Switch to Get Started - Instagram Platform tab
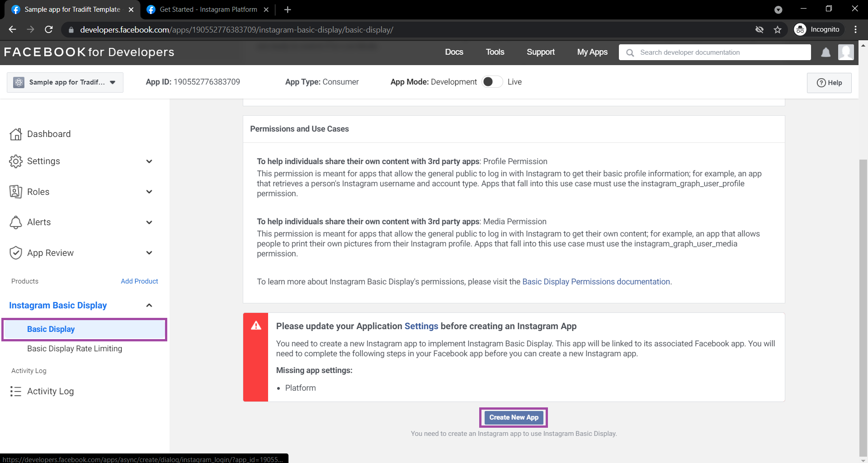 pos(208,9)
